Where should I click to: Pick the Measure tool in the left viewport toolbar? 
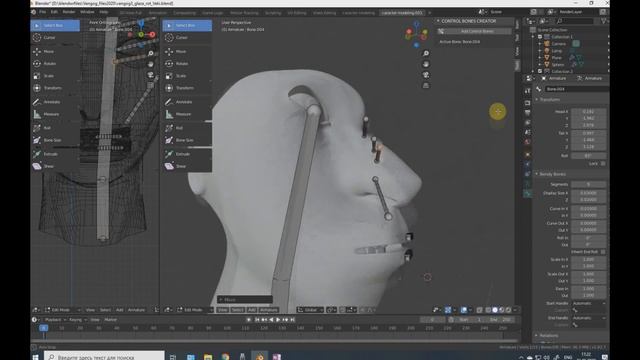54,114
